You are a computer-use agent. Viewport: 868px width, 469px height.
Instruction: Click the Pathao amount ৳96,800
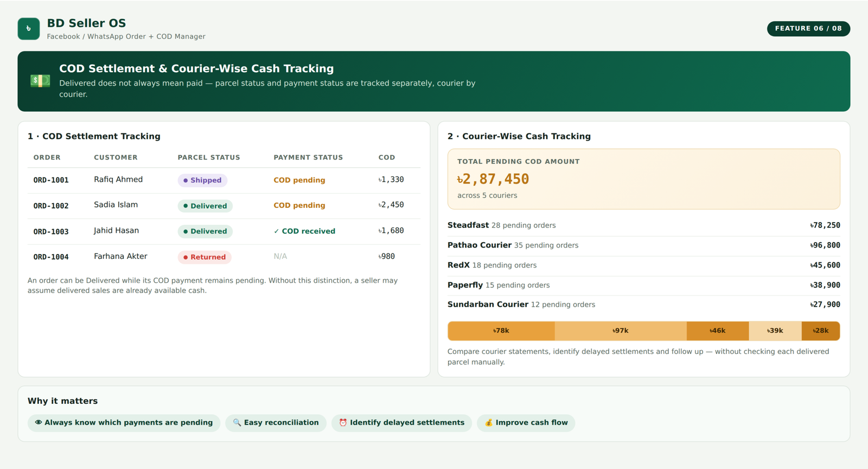pos(825,245)
